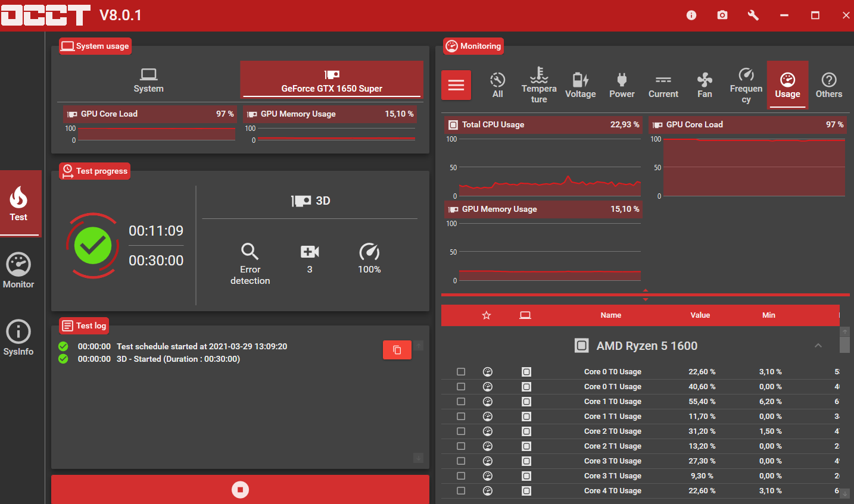Click the square icon in Core 4 T0 Usage row
This screenshot has height=504, width=854.
tap(526, 491)
